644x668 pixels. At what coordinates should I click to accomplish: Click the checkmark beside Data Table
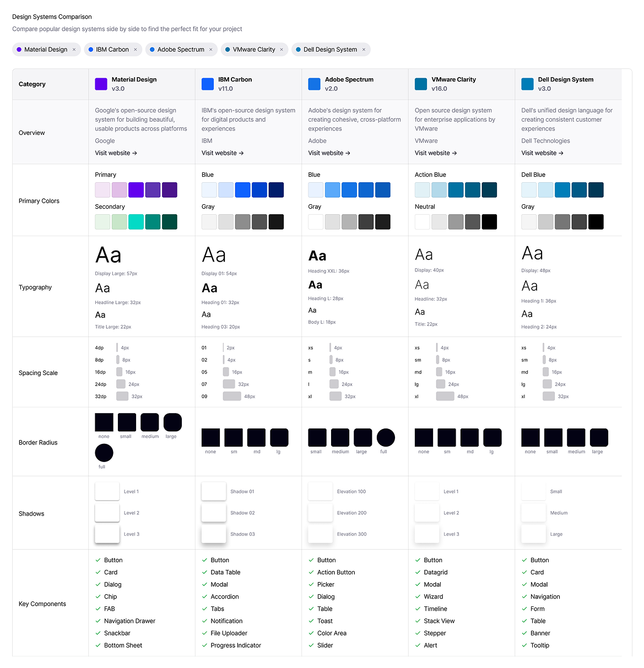point(204,573)
